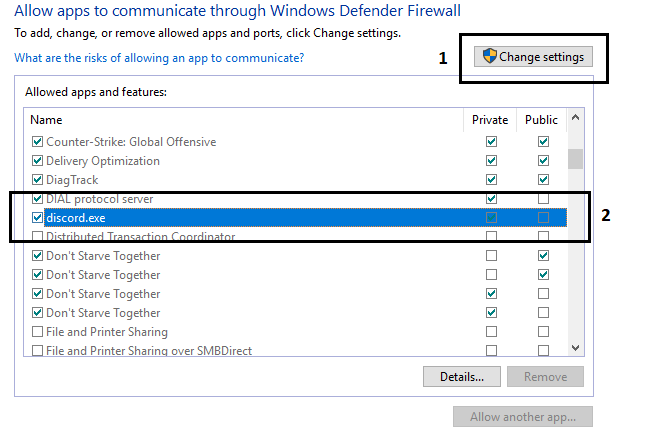Toggle DIAL protocol server Private checkbox
The height and width of the screenshot is (436, 648).
[491, 198]
